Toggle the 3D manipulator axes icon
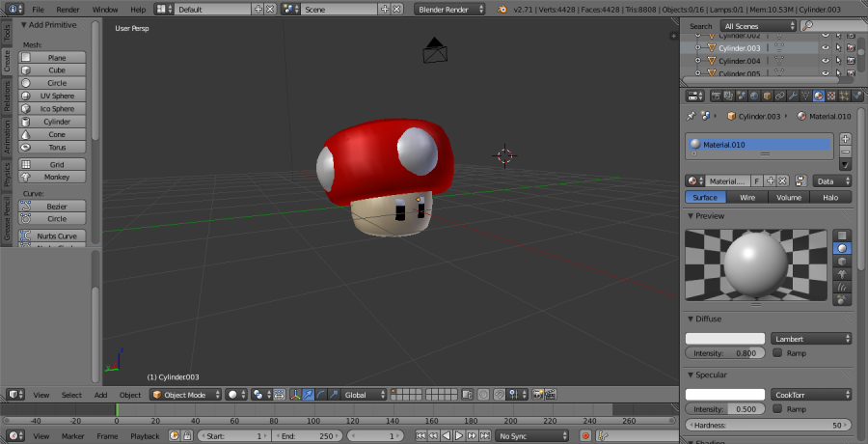The image size is (868, 444). (x=295, y=395)
